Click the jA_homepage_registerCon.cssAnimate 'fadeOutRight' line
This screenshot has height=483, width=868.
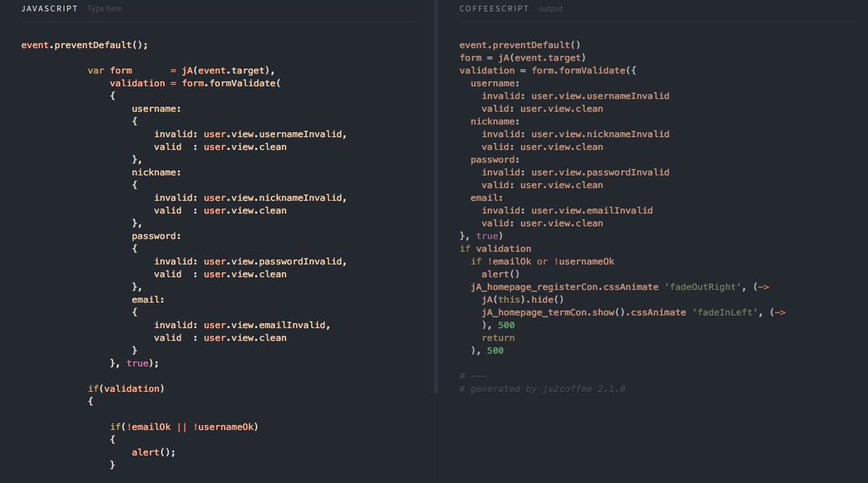tap(620, 287)
